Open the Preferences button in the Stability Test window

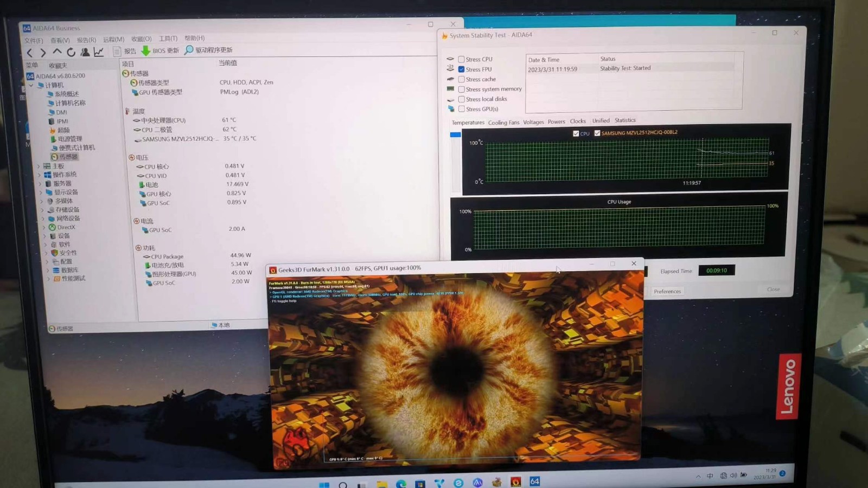click(x=667, y=291)
